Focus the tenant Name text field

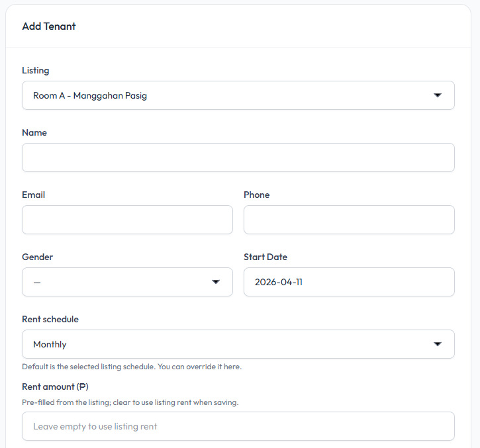[x=238, y=157]
